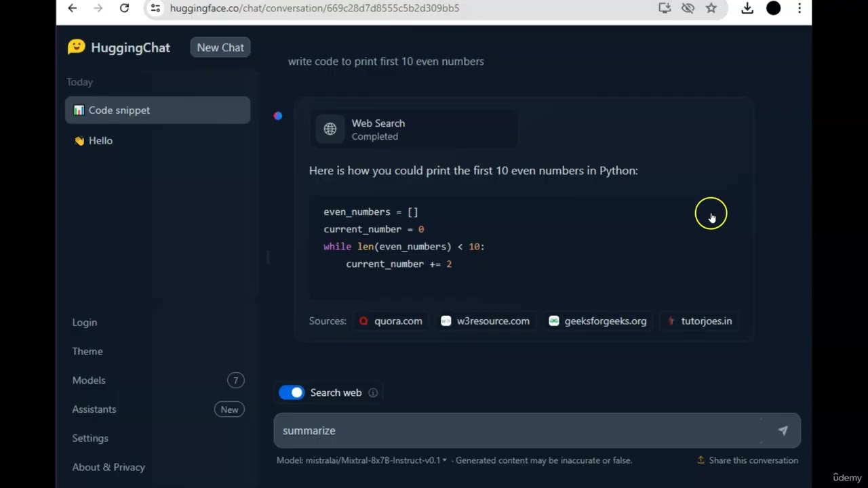
Task: Open the browser profile avatar
Action: 773,8
